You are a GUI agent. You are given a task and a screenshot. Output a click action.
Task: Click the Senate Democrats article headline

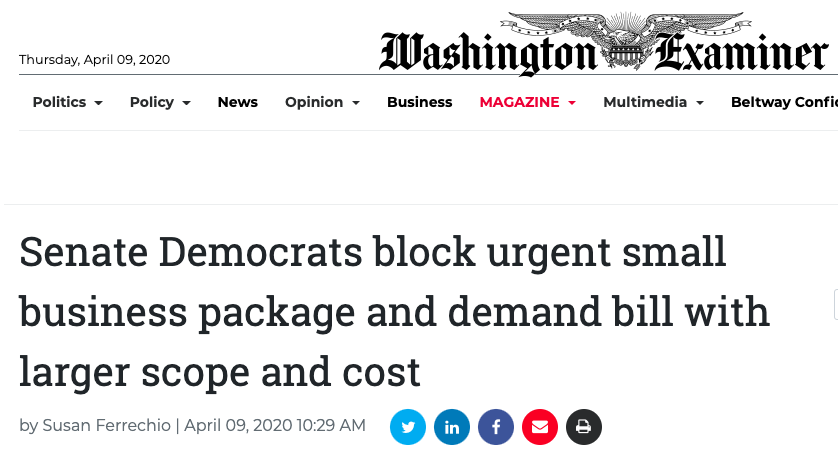[x=394, y=312]
